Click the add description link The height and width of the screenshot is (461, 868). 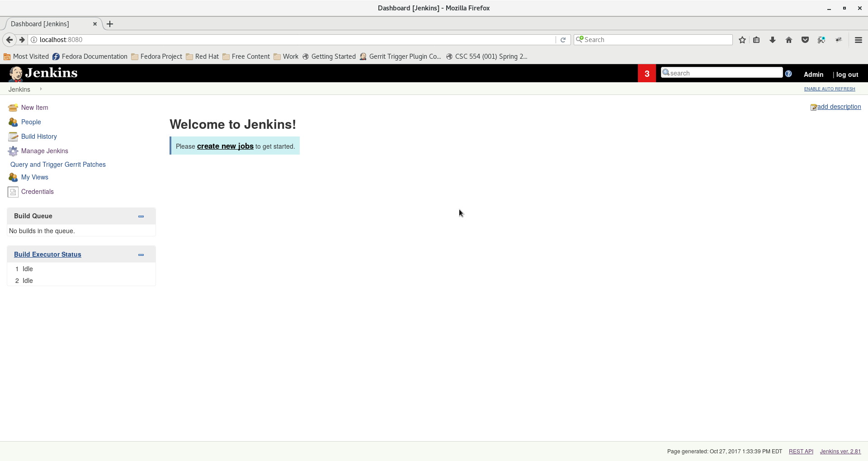click(x=839, y=107)
